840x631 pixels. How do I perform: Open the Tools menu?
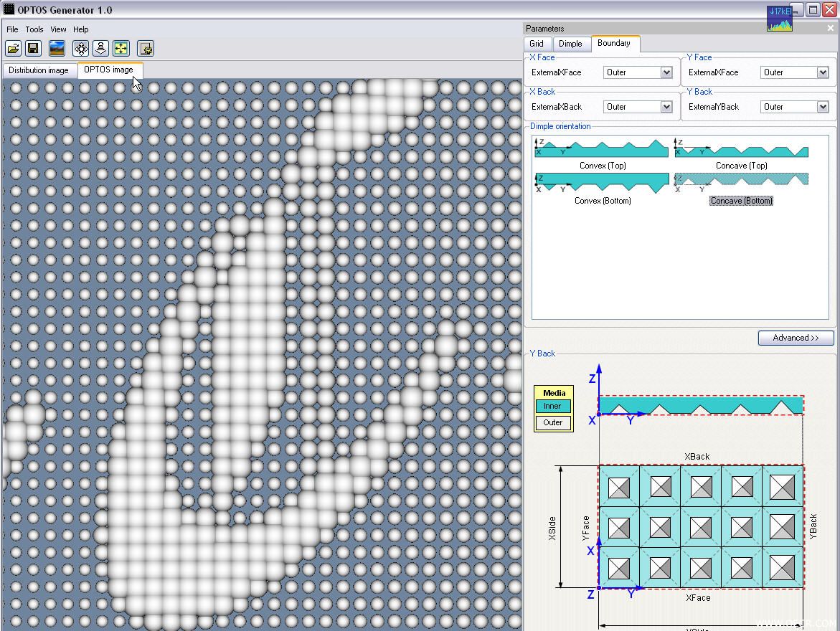tap(34, 29)
